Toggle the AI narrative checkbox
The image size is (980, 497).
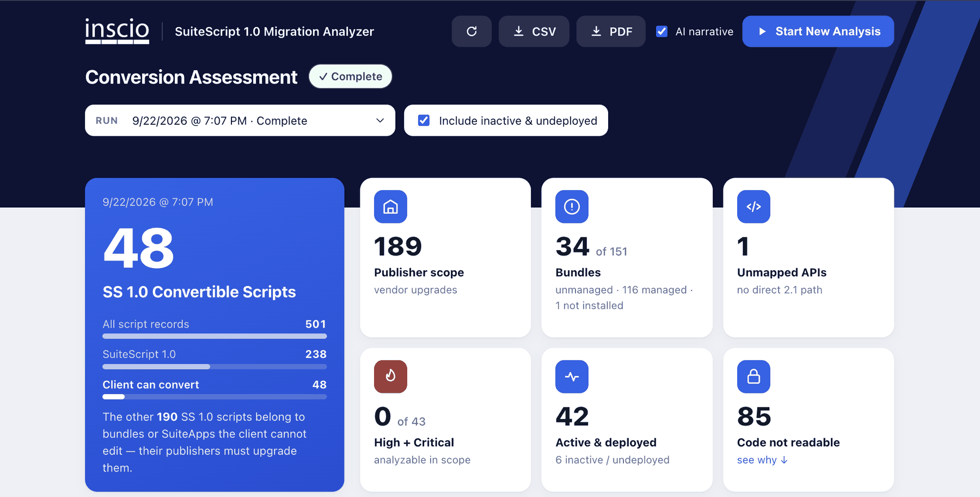(x=662, y=32)
